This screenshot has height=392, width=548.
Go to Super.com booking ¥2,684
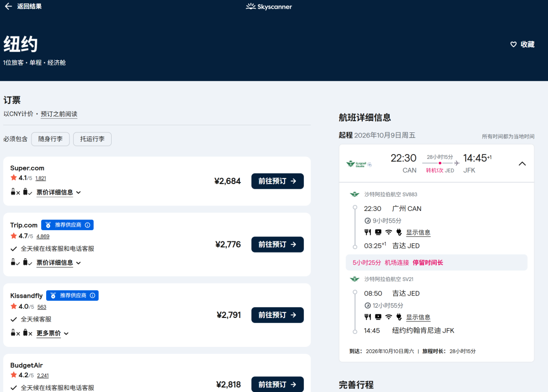pos(278,181)
